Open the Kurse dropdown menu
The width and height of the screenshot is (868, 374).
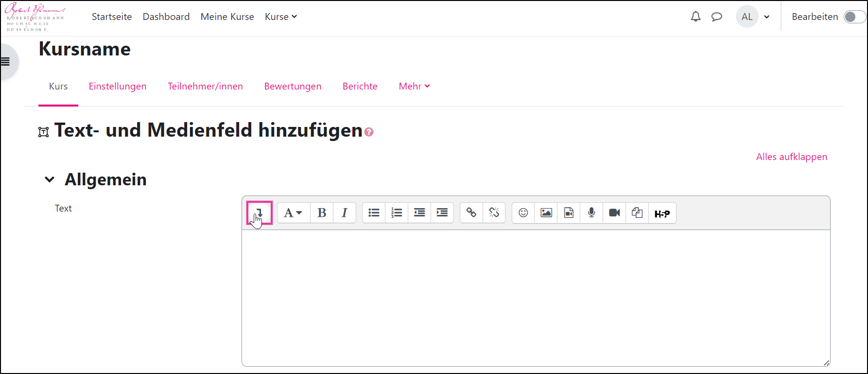pos(281,17)
